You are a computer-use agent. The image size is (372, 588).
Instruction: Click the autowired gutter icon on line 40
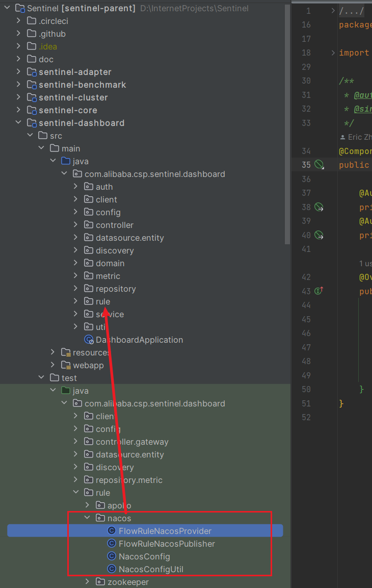[x=319, y=235]
